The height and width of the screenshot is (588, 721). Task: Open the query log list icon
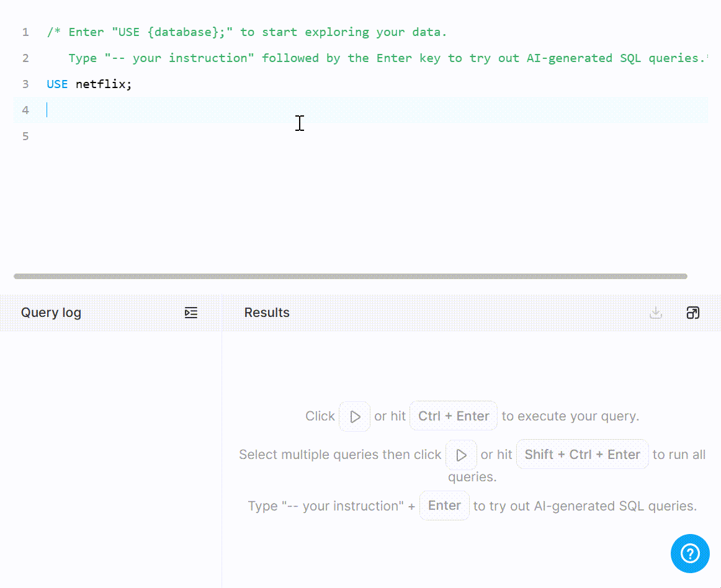point(190,313)
